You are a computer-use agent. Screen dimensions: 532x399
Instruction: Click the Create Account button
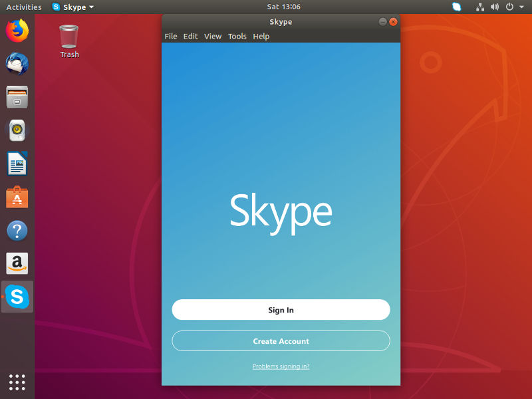point(281,340)
